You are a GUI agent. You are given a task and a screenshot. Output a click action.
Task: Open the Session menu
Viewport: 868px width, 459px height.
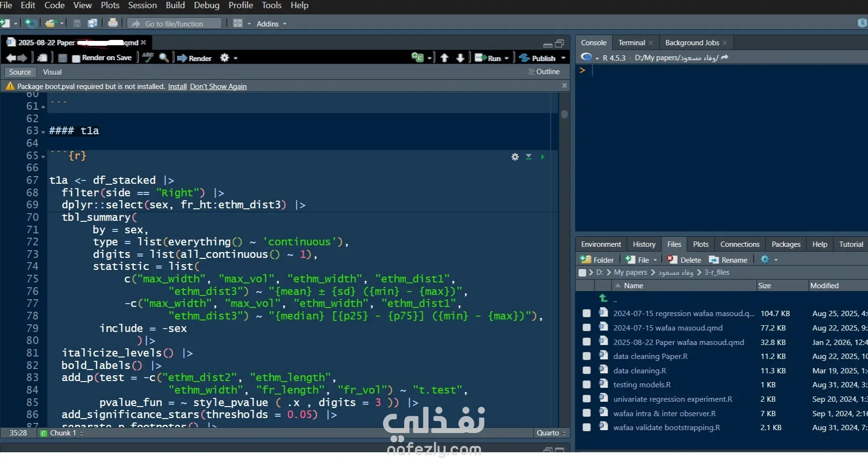click(x=142, y=5)
